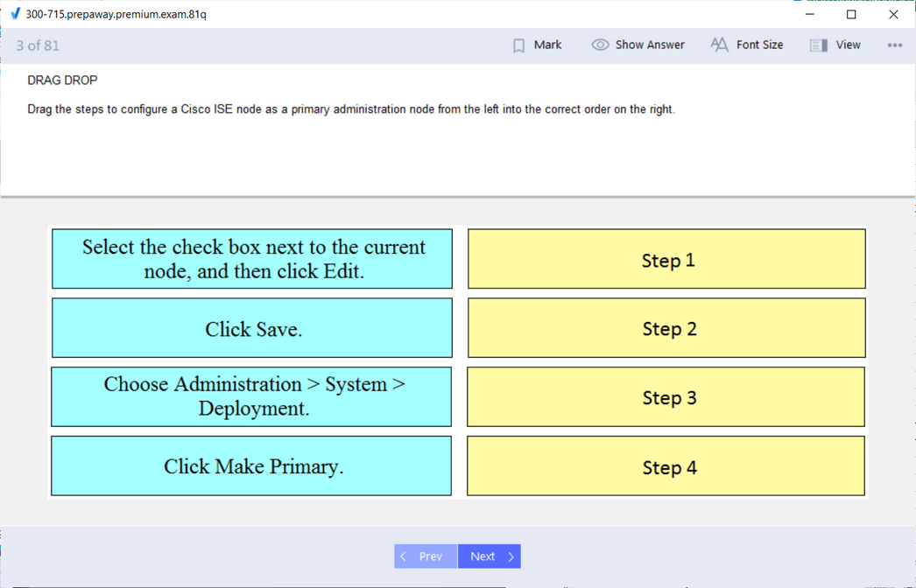Click the bookmark Mark icon
This screenshot has width=916, height=588.
pos(518,45)
